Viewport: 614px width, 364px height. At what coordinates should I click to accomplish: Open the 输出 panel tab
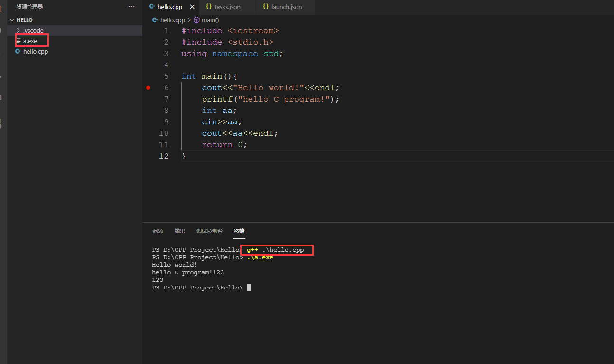[180, 231]
